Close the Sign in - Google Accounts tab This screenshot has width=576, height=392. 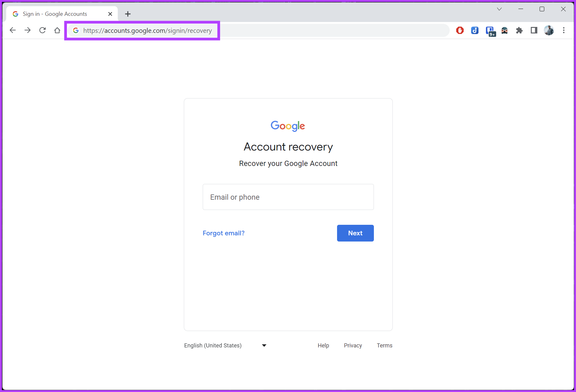click(x=110, y=14)
